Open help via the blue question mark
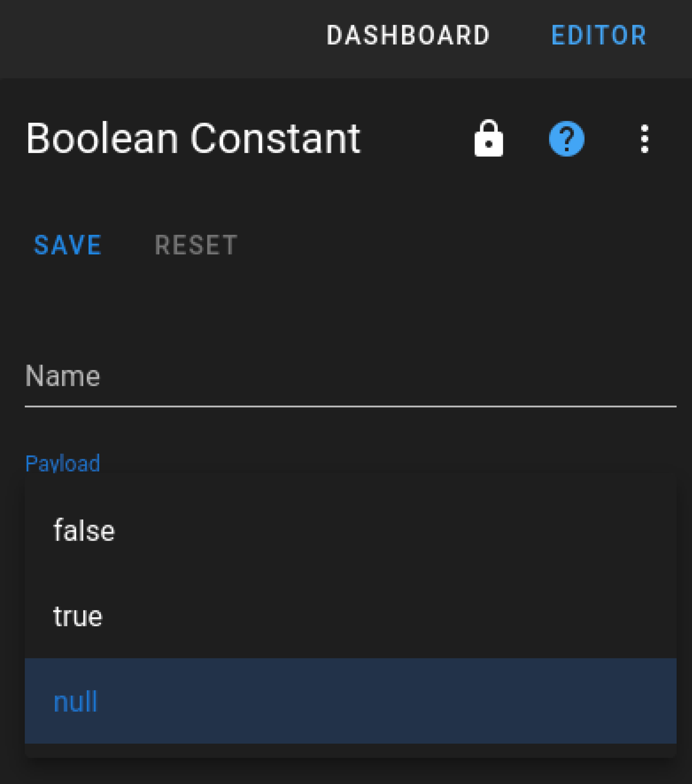The height and width of the screenshot is (784, 692). coord(567,138)
